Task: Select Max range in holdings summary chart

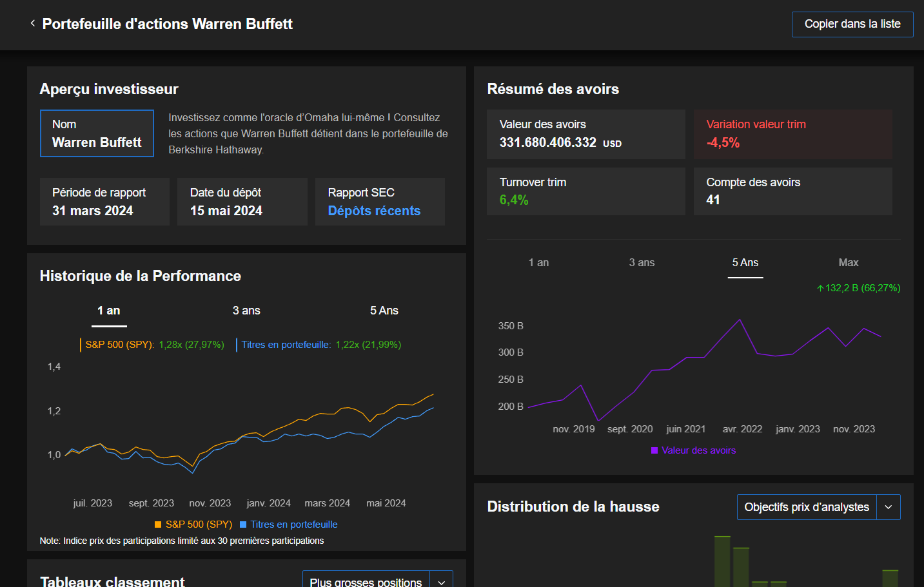Action: coord(849,262)
